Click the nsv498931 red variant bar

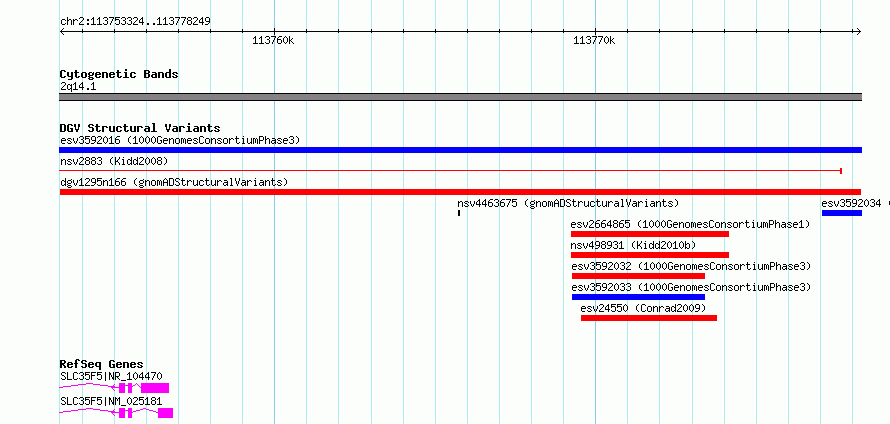[x=650, y=255]
